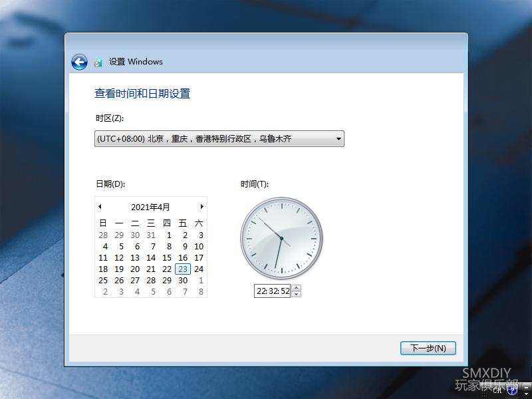Select April 27 in calendar

[135, 281]
